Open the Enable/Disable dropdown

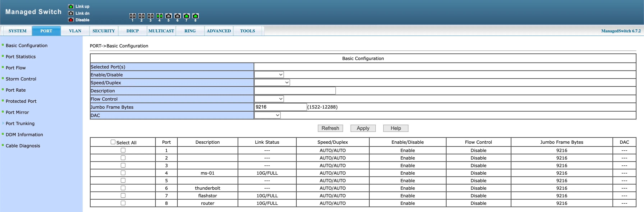tap(269, 75)
